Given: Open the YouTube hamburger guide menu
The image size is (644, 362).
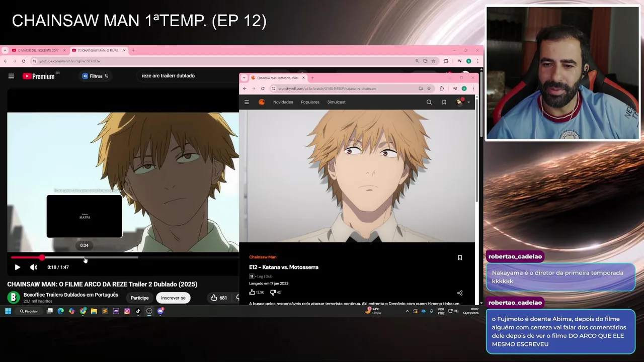Looking at the screenshot, I should coord(11,76).
